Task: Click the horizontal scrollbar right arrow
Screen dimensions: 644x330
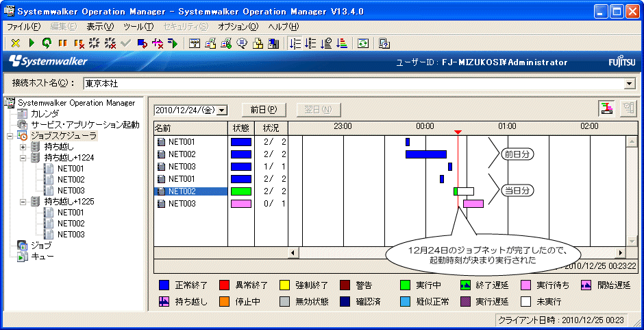Action: pyautogui.click(x=621, y=252)
